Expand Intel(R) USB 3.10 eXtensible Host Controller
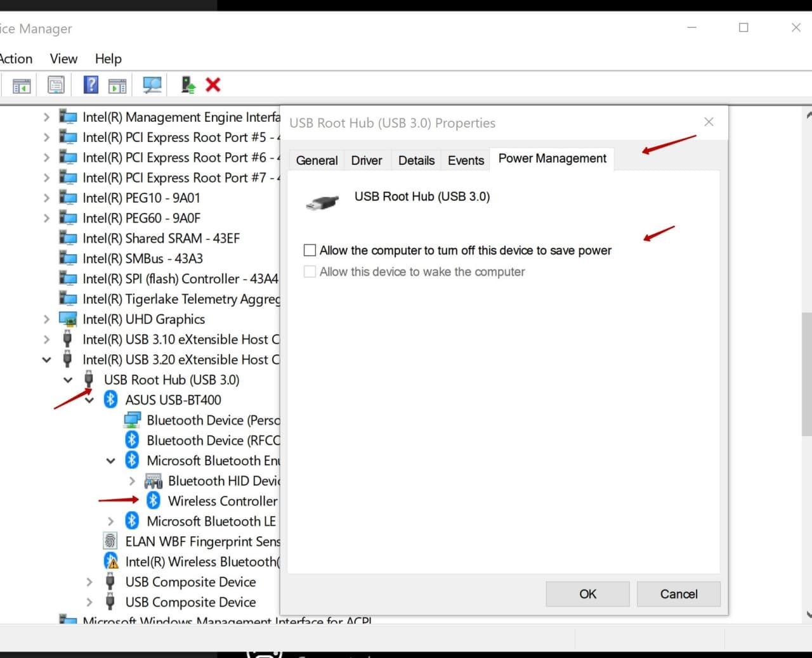This screenshot has width=812, height=658. pyautogui.click(x=46, y=340)
